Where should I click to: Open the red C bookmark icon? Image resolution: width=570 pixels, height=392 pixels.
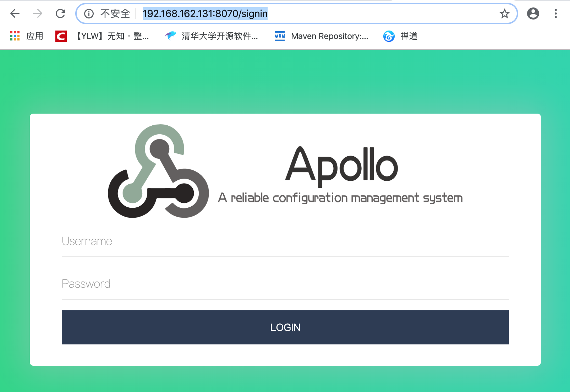[x=61, y=36]
